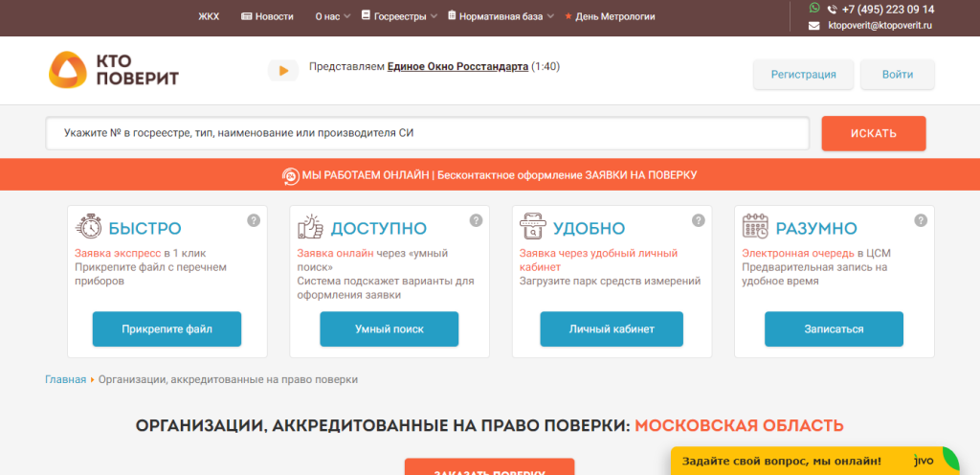Open help icon on ДОСТУПНО card
The width and height of the screenshot is (980, 475).
pyautogui.click(x=476, y=220)
